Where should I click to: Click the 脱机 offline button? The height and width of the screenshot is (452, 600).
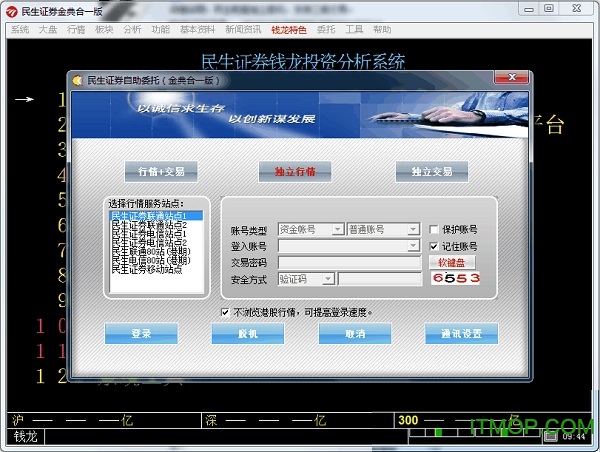click(x=248, y=334)
